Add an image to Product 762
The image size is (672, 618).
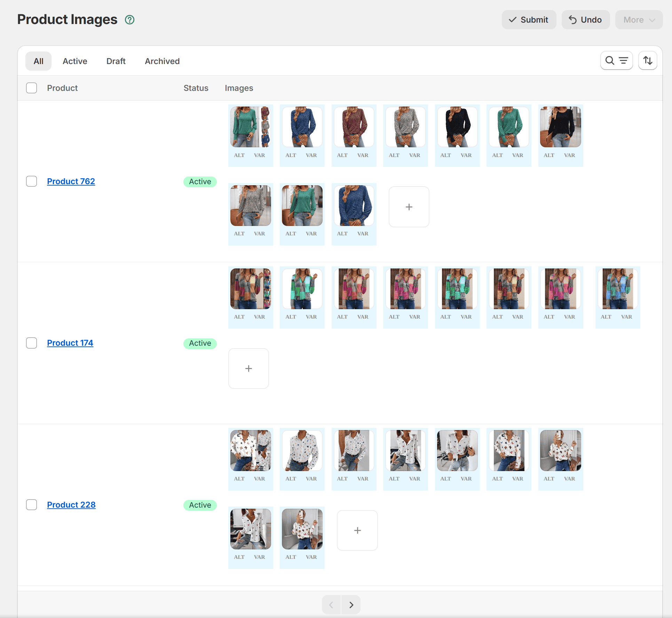point(409,206)
